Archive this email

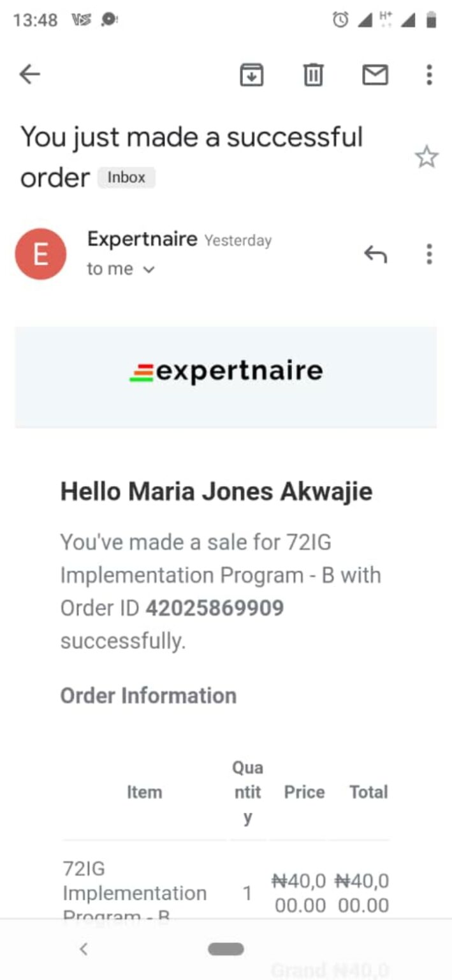(x=252, y=75)
